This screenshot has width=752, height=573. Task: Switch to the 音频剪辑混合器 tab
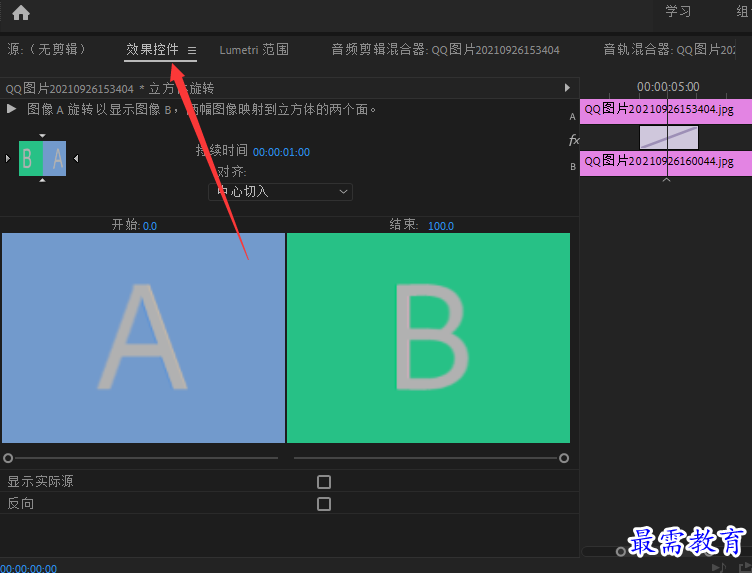pos(445,50)
